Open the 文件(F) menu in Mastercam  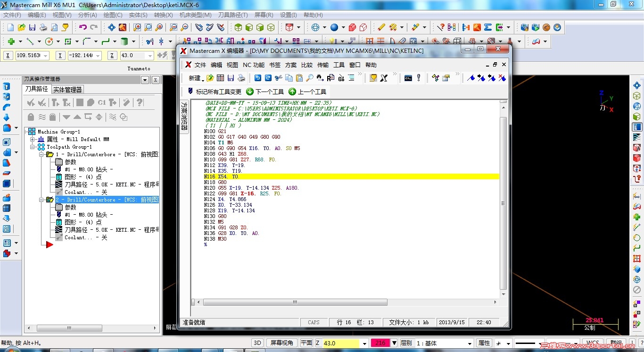(12, 15)
